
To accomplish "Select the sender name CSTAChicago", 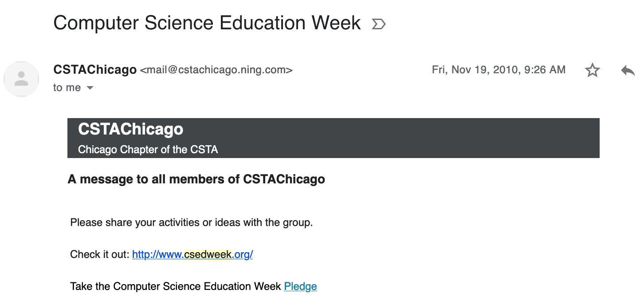I will (95, 70).
